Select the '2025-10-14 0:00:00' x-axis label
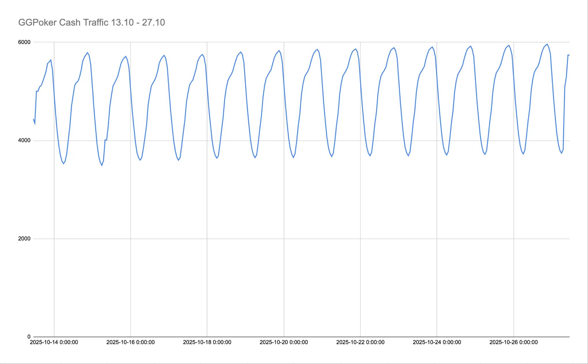This screenshot has height=364, width=588. pos(54,342)
